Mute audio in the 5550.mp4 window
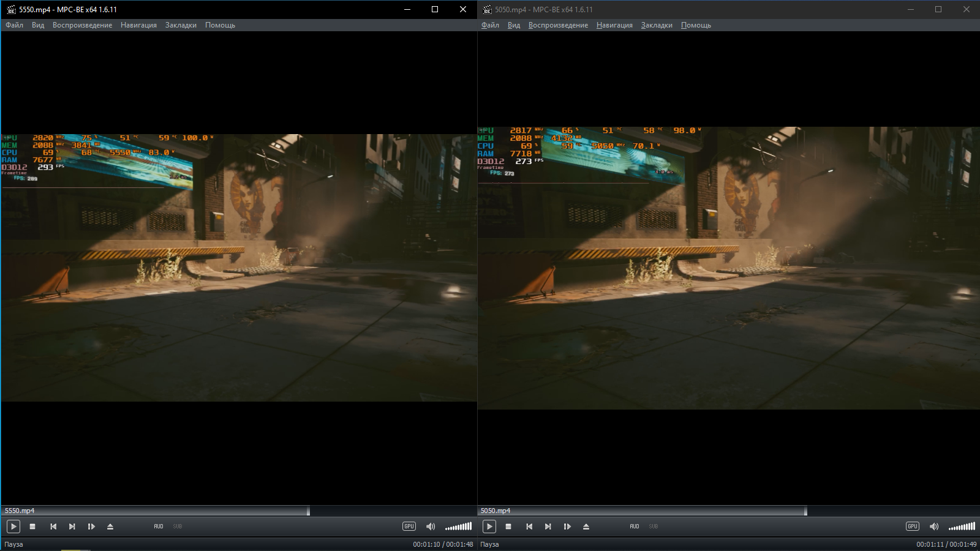 [x=431, y=527]
